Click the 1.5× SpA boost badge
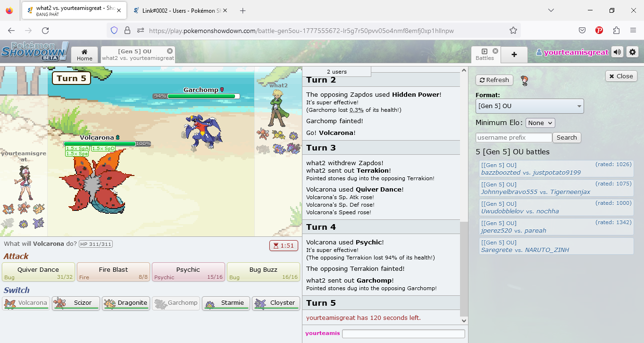This screenshot has width=644, height=343. (x=77, y=148)
